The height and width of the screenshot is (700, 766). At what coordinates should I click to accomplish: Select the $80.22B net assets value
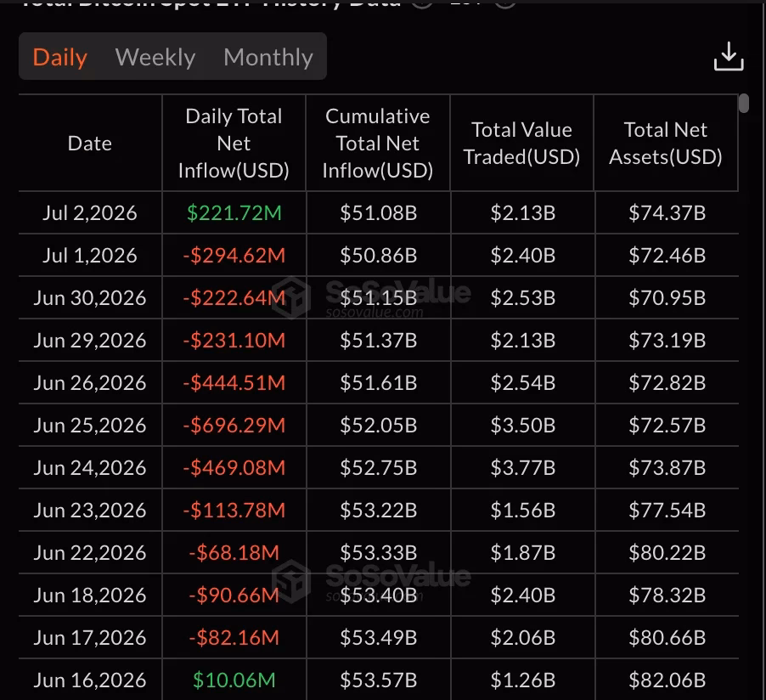point(667,553)
